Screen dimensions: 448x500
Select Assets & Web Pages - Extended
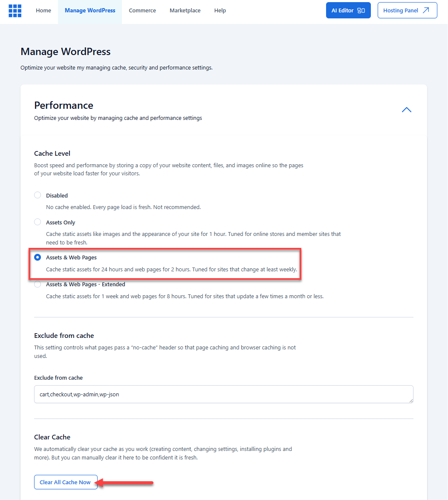tap(38, 284)
